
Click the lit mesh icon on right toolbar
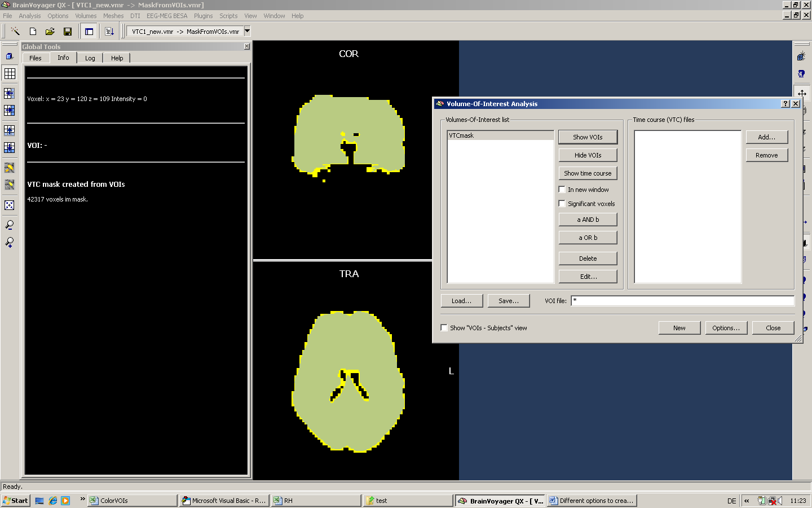[x=801, y=56]
